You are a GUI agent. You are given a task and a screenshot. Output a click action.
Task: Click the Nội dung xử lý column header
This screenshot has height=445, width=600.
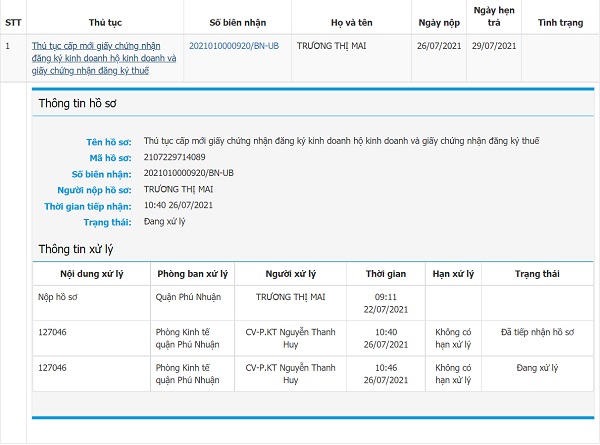click(x=90, y=274)
